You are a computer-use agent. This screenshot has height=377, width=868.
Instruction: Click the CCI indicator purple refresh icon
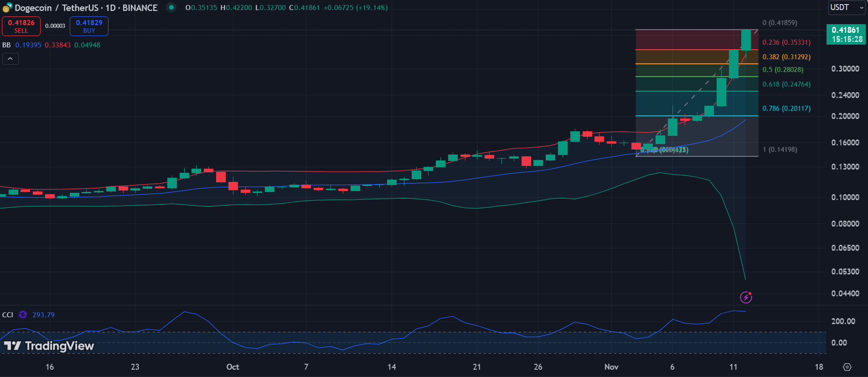pyautogui.click(x=23, y=315)
